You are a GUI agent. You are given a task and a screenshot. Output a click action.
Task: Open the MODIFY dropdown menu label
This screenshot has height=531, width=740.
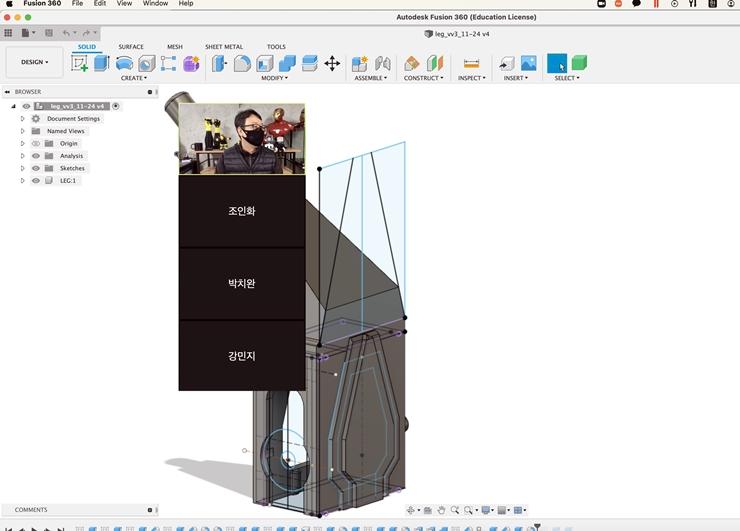click(x=274, y=78)
